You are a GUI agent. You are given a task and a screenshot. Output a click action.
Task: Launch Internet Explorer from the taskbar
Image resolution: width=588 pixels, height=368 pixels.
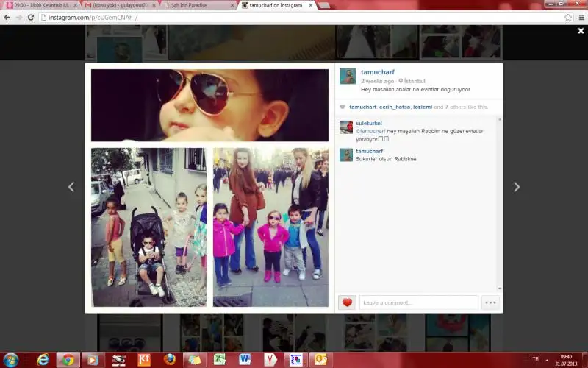pyautogui.click(x=43, y=360)
